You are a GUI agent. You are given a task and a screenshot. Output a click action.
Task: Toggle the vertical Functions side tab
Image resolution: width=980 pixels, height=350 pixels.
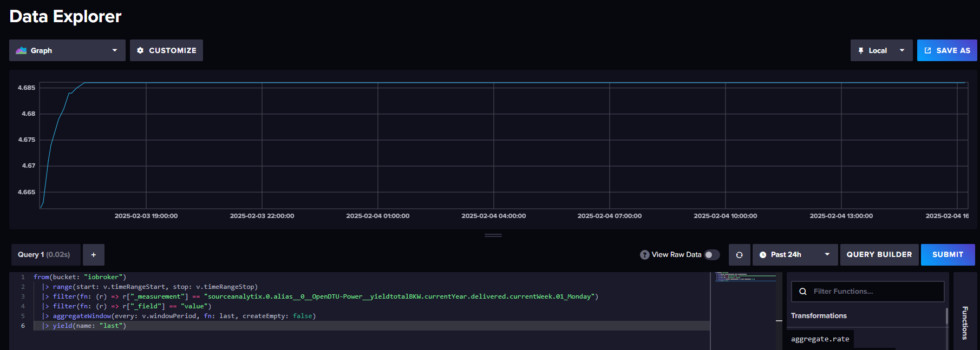point(965,323)
